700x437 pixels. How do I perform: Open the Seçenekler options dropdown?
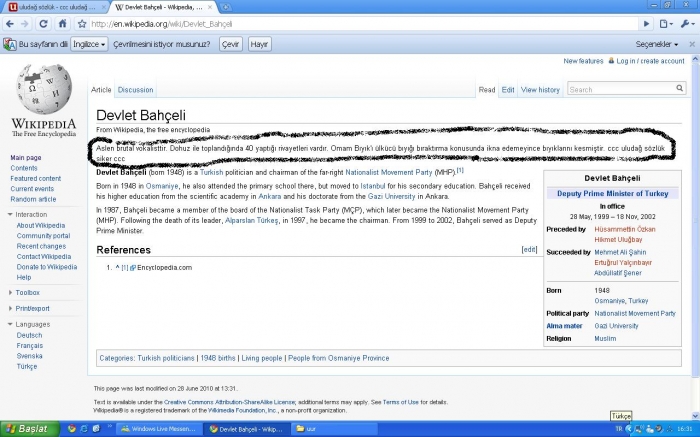click(x=657, y=44)
